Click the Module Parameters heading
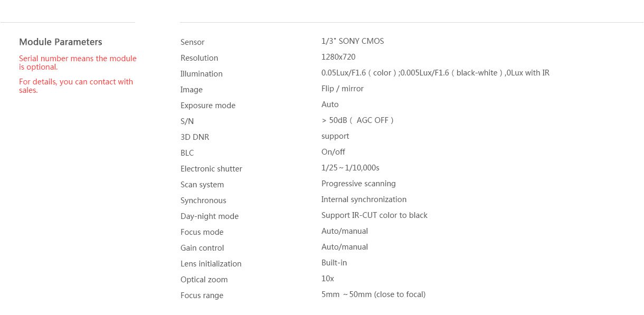 [x=61, y=42]
